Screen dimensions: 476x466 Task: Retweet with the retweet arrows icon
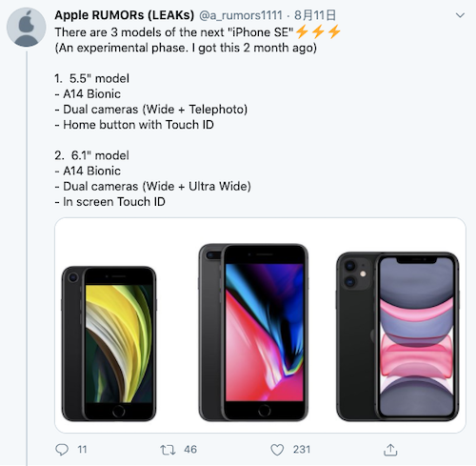click(168, 450)
